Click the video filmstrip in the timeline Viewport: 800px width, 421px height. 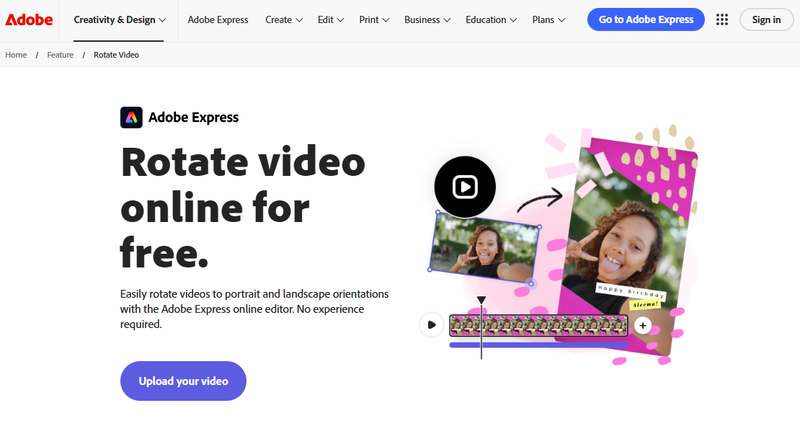tap(538, 326)
